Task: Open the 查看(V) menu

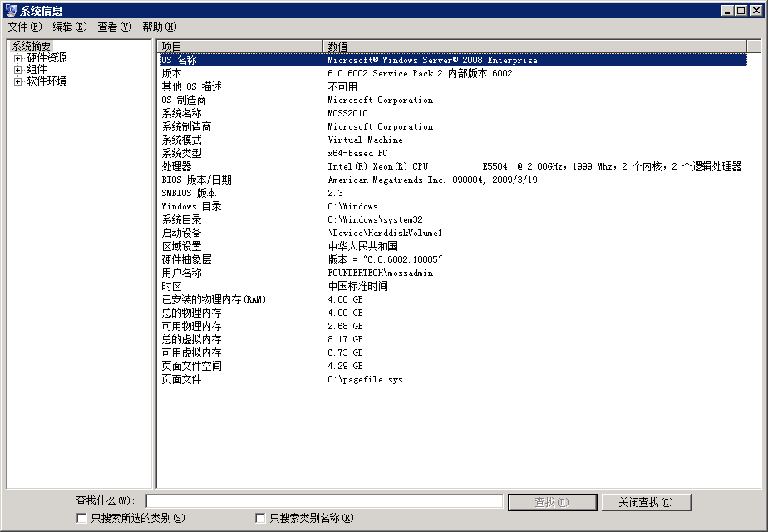Action: point(114,27)
